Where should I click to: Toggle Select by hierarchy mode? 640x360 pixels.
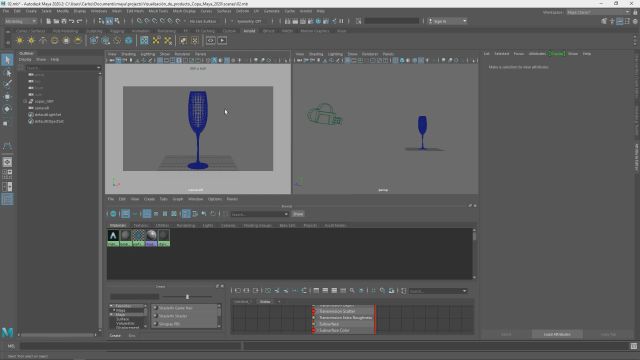[101, 21]
